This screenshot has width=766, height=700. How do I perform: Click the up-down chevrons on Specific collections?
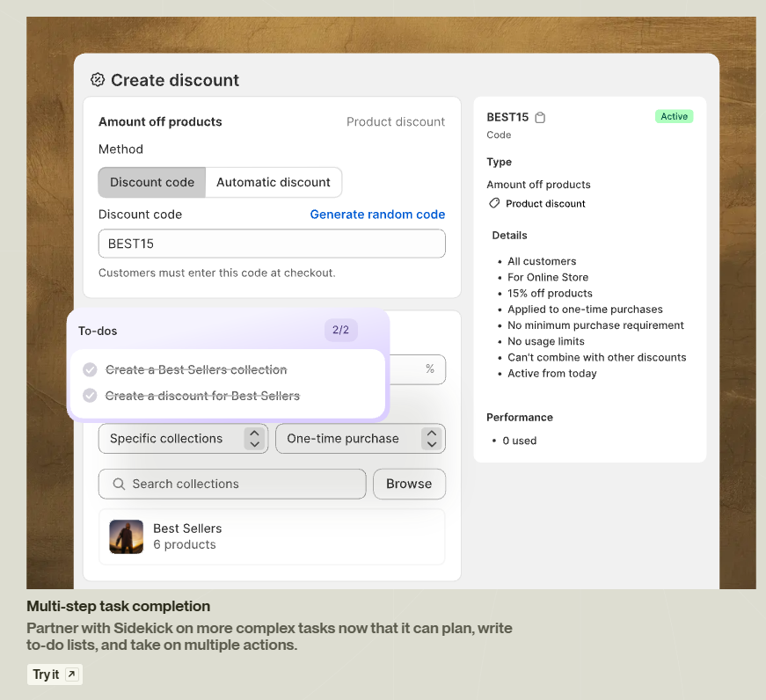click(x=254, y=438)
